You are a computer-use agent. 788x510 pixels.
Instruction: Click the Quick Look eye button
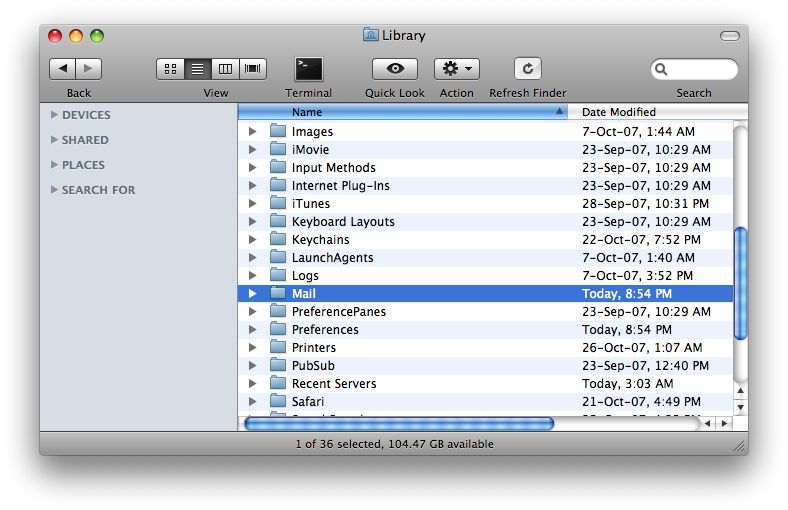[394, 69]
